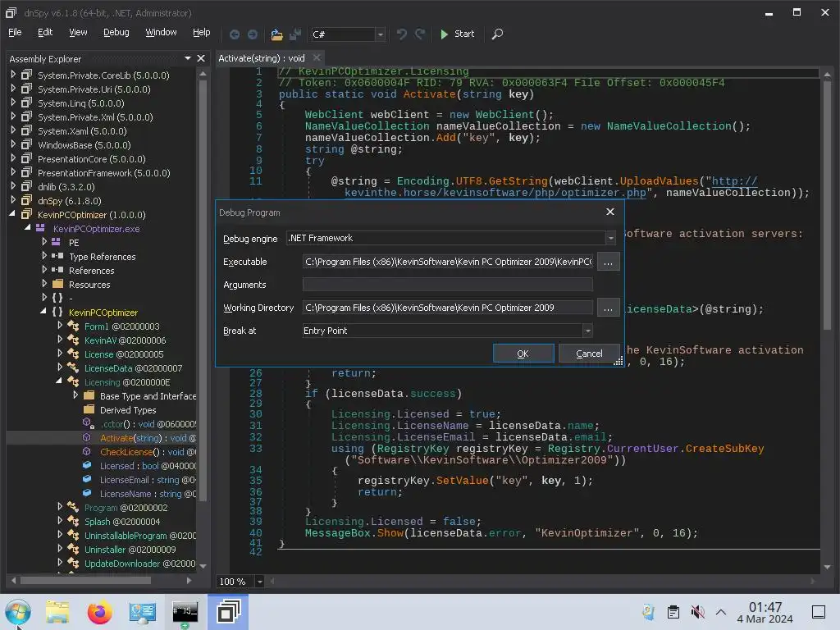Click OK in Debug Program dialog

click(523, 354)
